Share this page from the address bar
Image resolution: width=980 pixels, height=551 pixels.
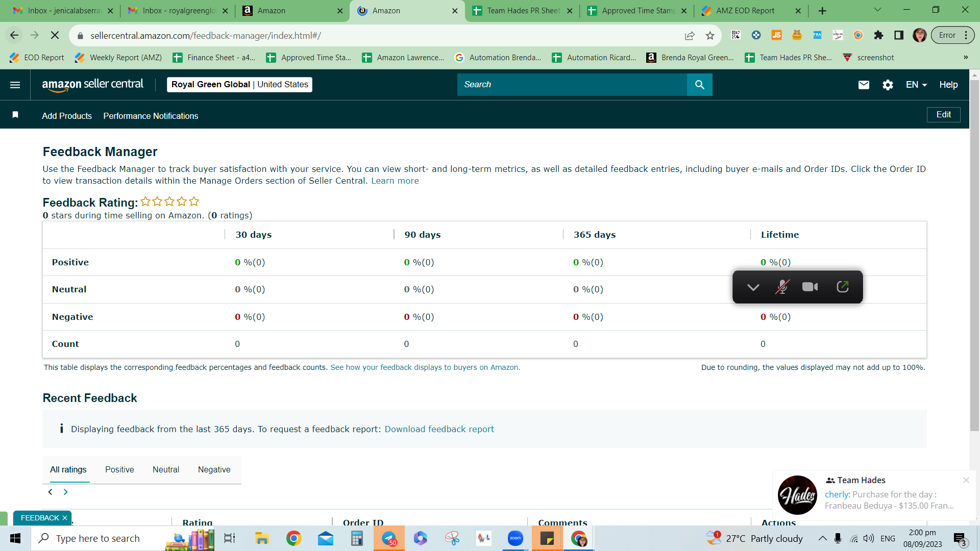[690, 35]
